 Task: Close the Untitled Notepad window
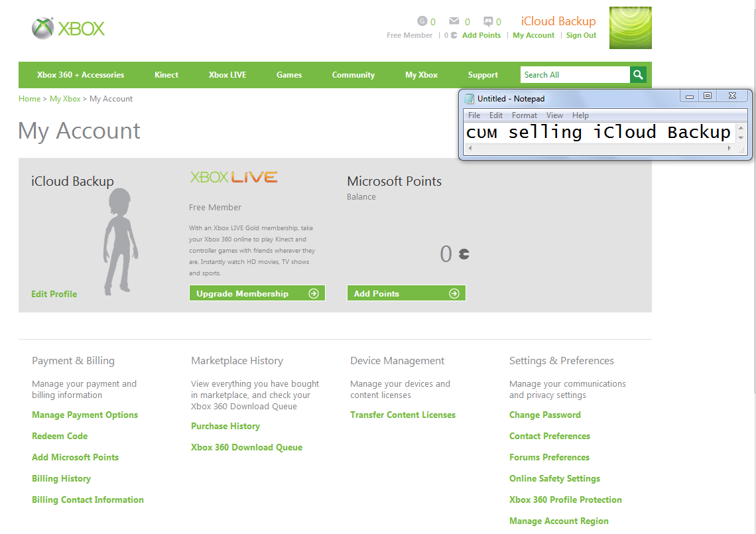coord(732,96)
